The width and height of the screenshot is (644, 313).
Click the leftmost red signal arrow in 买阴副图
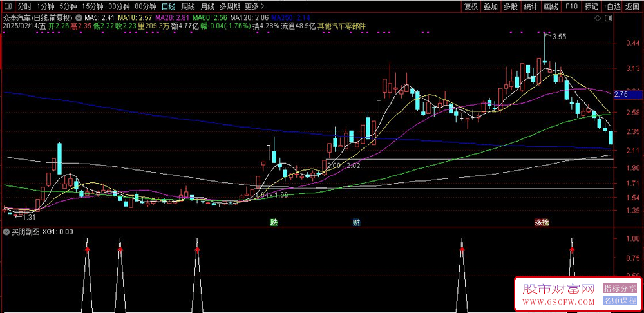pos(87,249)
